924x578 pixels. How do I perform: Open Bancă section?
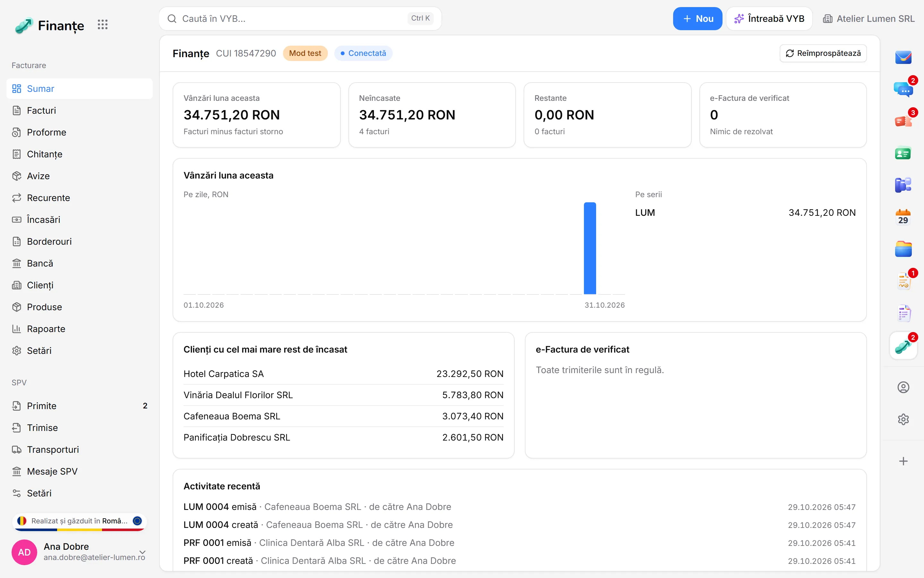pyautogui.click(x=80, y=263)
